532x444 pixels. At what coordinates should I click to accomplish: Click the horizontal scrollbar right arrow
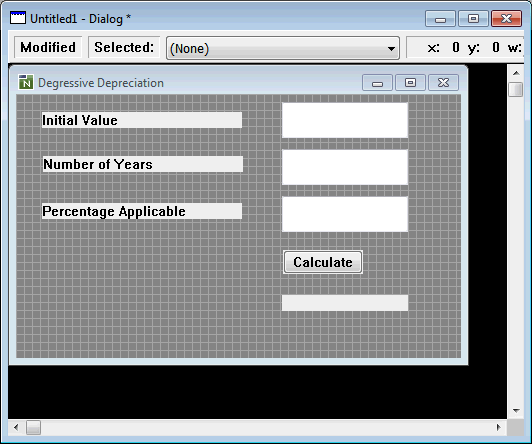pyautogui.click(x=498, y=427)
